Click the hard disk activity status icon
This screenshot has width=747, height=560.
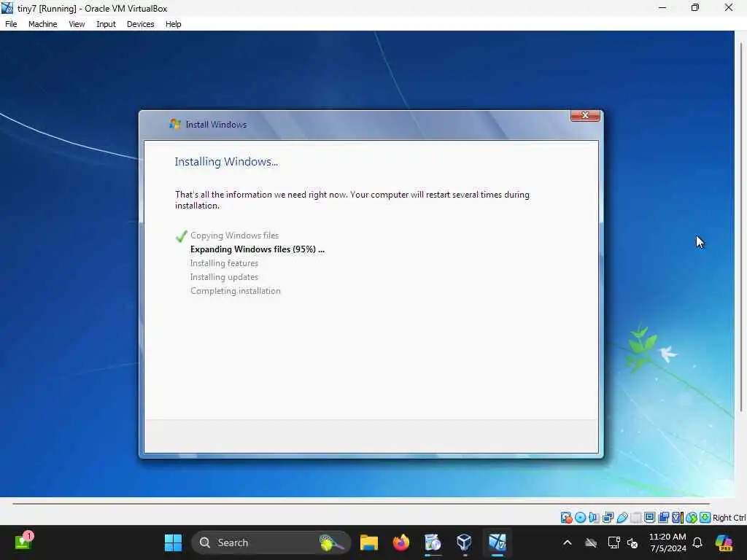coord(566,518)
